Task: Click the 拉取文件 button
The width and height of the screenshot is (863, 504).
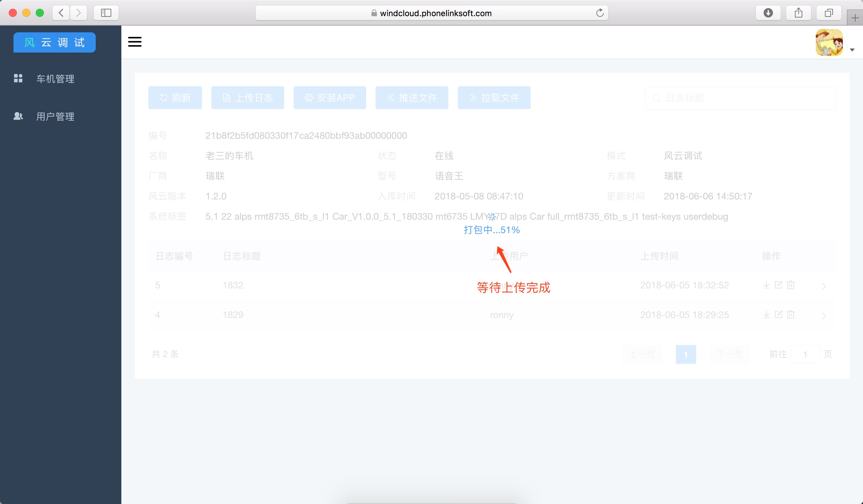Action: point(494,98)
